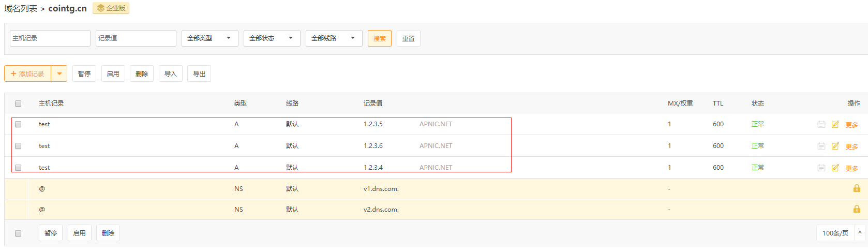
Task: Tick the select-all checkbox in table header
Action: 18,104
